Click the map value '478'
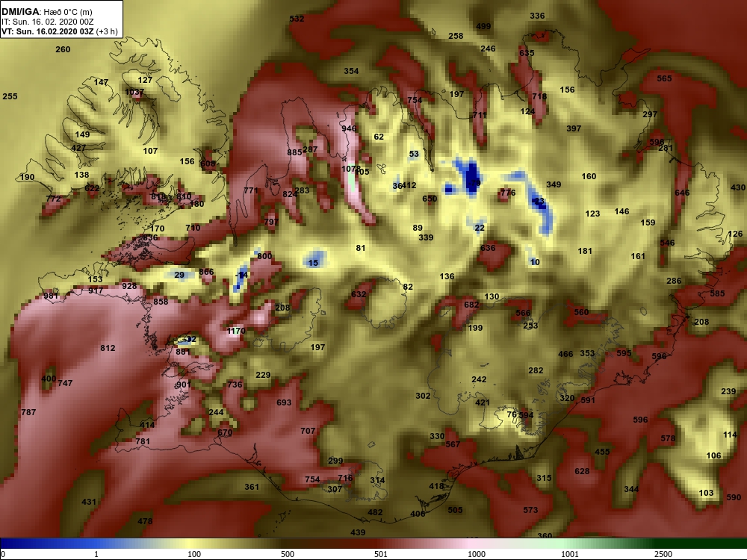This screenshot has width=747, height=560. pyautogui.click(x=146, y=521)
